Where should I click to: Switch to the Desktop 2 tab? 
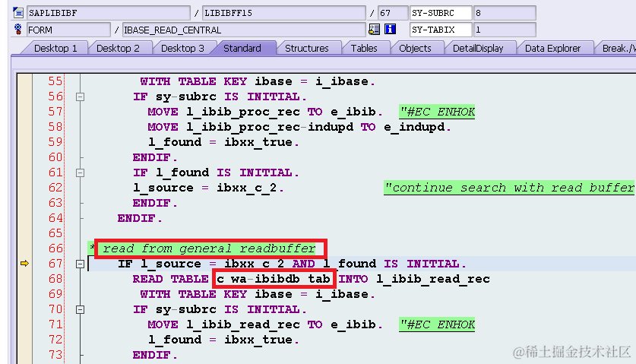click(x=118, y=49)
